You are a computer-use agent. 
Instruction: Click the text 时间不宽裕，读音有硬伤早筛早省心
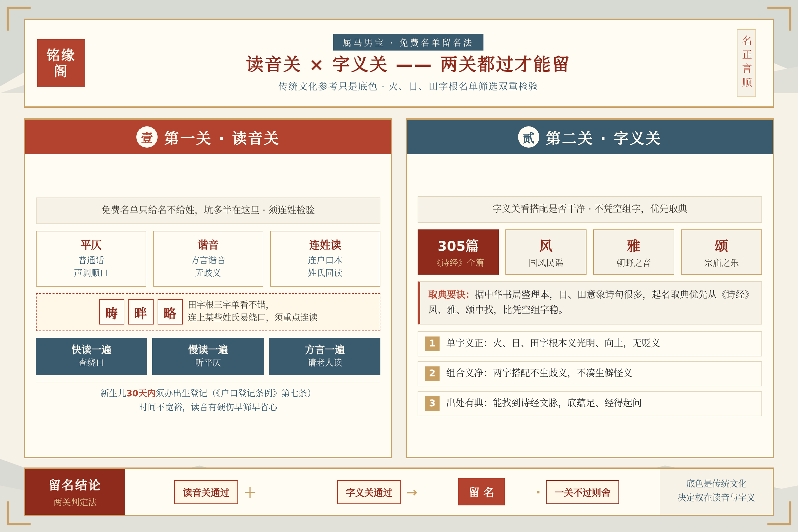[208, 408]
